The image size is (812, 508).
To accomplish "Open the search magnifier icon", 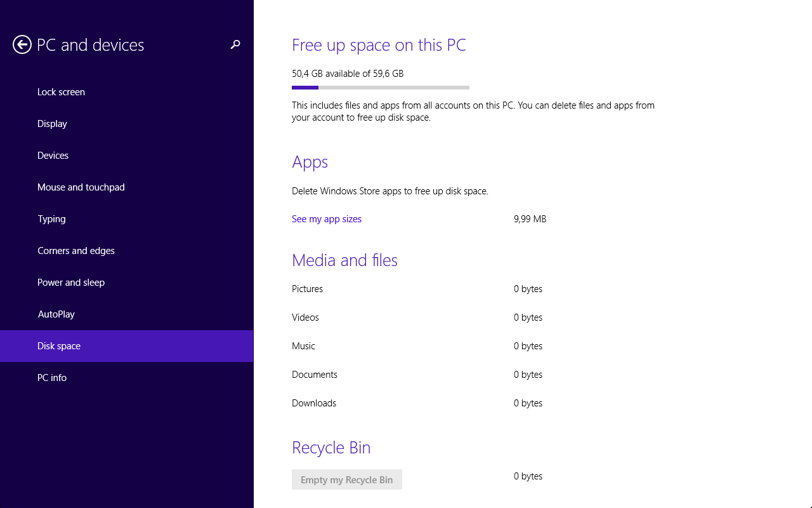I will pyautogui.click(x=235, y=44).
